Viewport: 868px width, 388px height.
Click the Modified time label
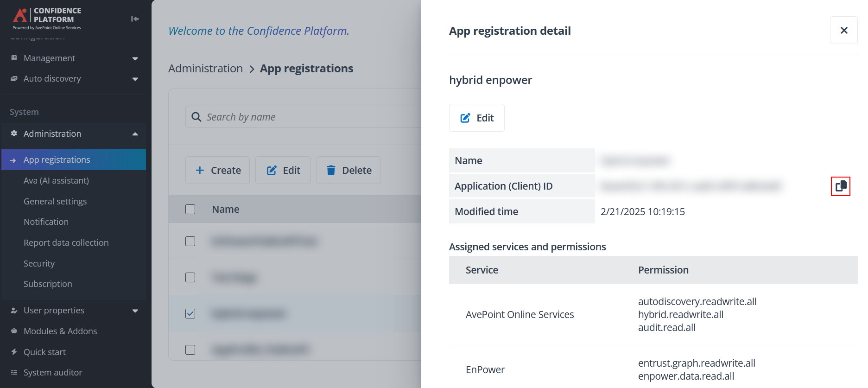487,211
